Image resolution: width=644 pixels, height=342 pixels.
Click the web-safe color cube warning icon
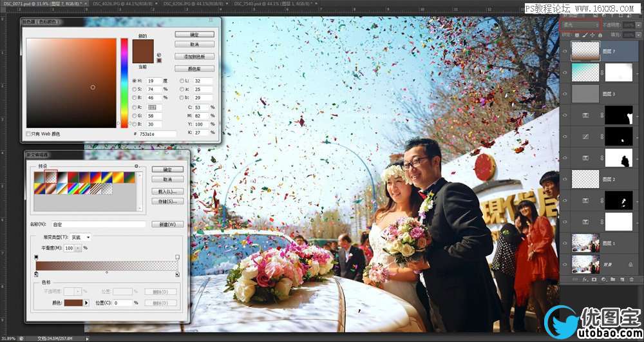click(159, 55)
